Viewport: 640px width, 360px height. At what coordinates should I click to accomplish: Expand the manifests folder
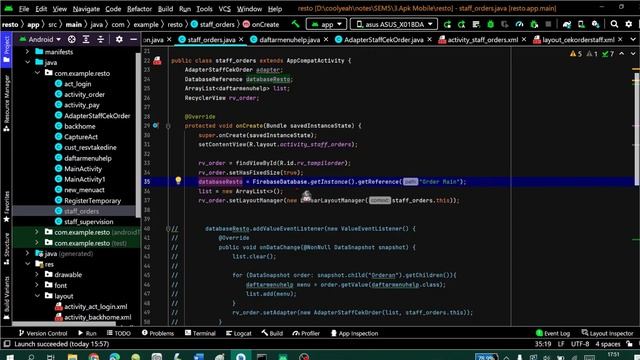tap(27, 52)
